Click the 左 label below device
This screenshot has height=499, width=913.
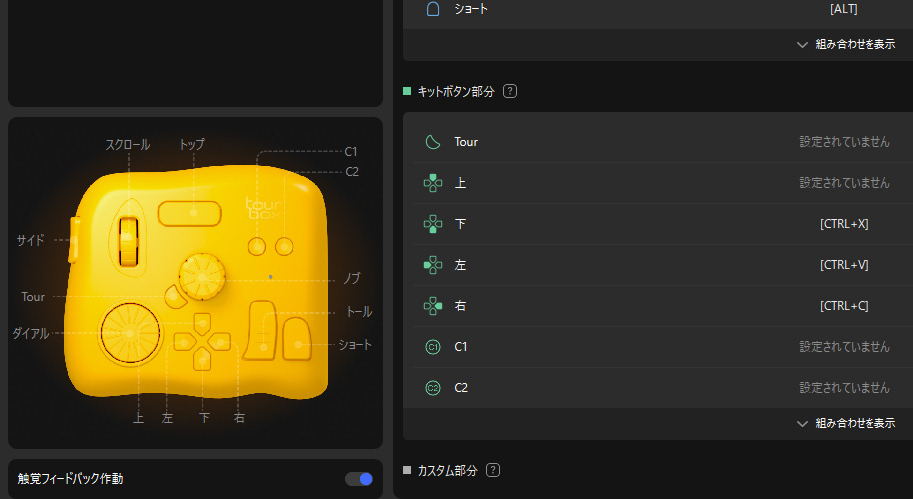coord(168,418)
